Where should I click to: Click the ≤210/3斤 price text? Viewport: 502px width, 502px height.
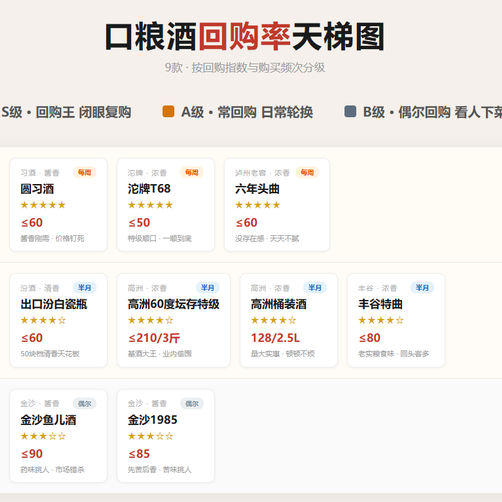point(154,338)
